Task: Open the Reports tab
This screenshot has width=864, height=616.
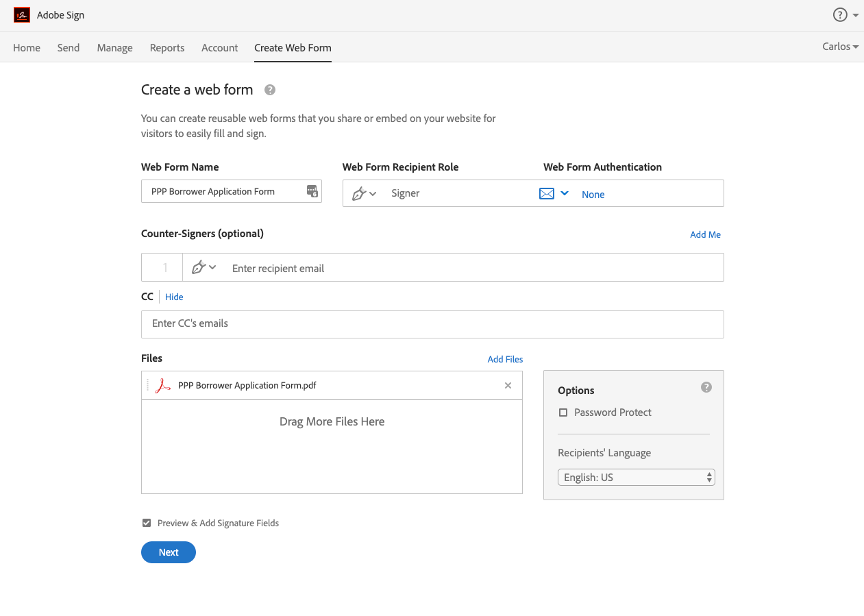Action: 167,48
